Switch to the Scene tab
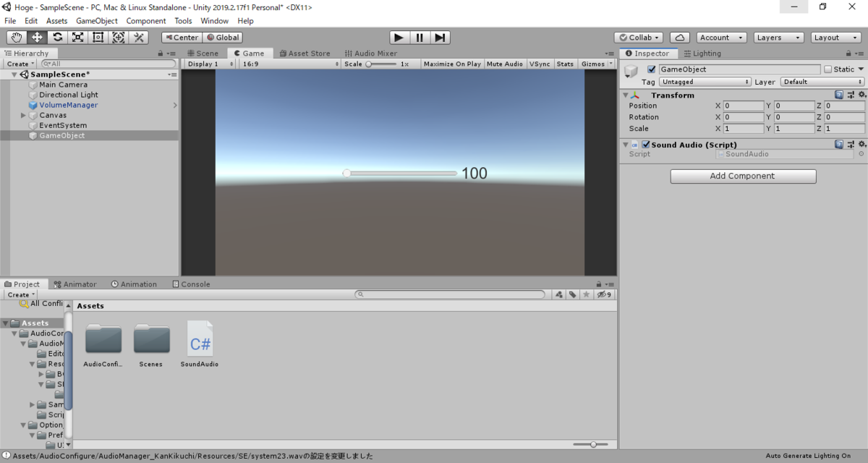Screen dimensions: 868x463 (203, 54)
